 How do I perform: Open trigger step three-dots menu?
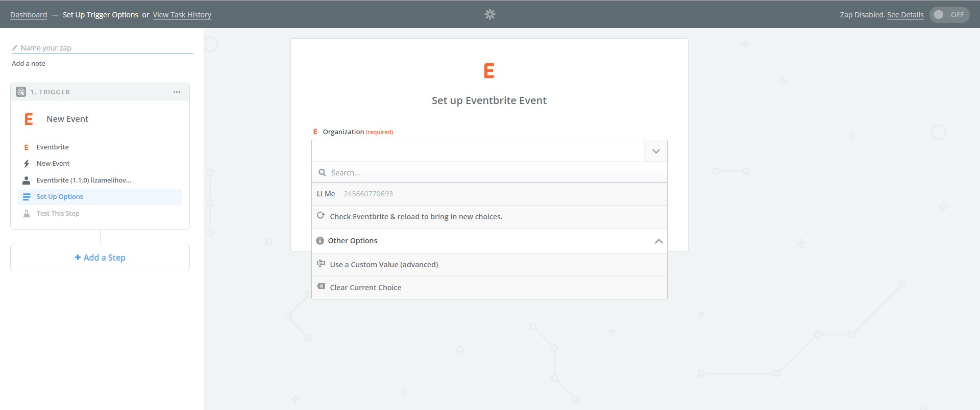tap(177, 92)
